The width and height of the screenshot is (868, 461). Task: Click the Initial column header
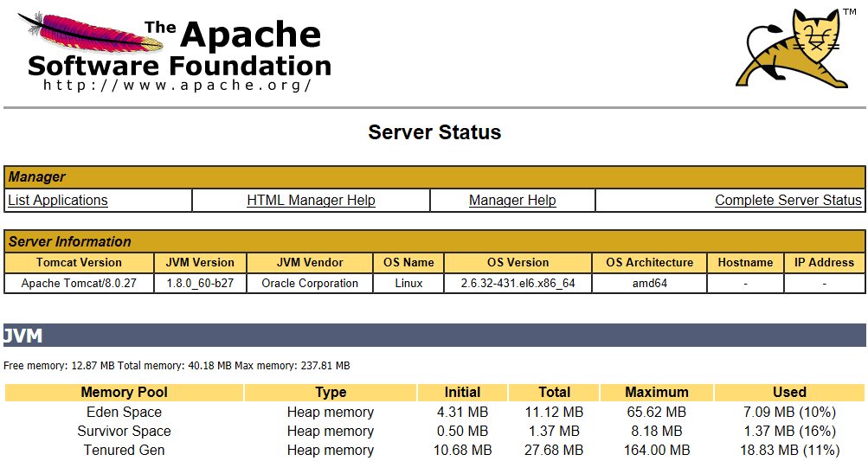[x=462, y=393]
